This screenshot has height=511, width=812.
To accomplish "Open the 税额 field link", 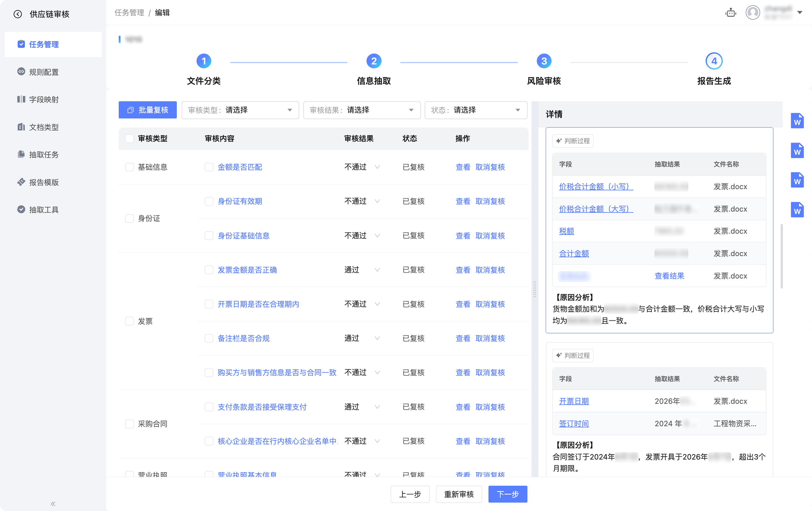I will (x=566, y=231).
